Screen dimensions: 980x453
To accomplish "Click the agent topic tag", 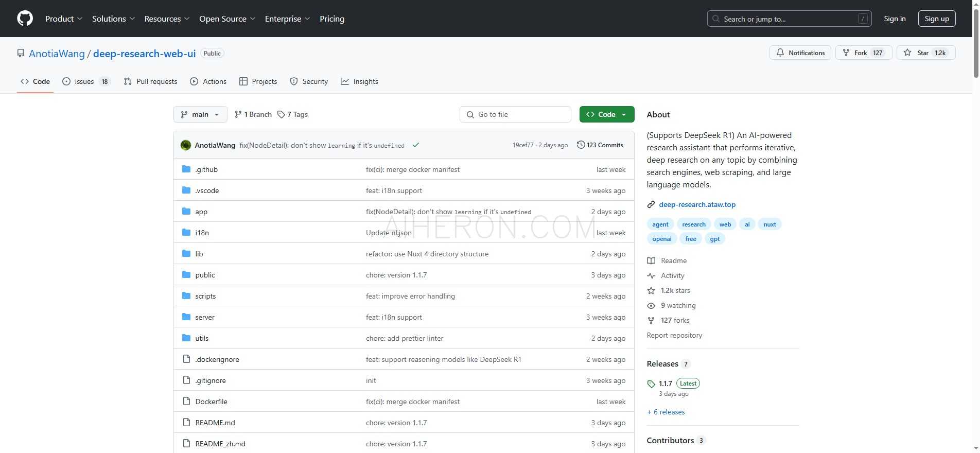I will [660, 224].
